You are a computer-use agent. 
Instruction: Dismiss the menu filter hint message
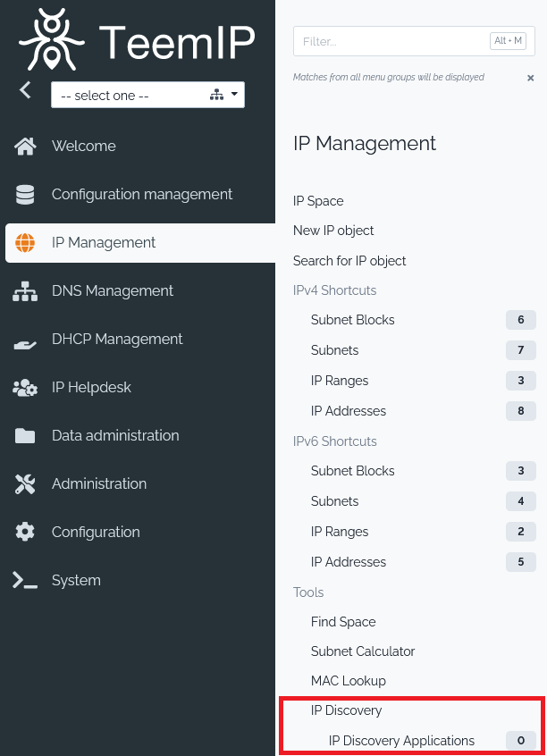[530, 78]
